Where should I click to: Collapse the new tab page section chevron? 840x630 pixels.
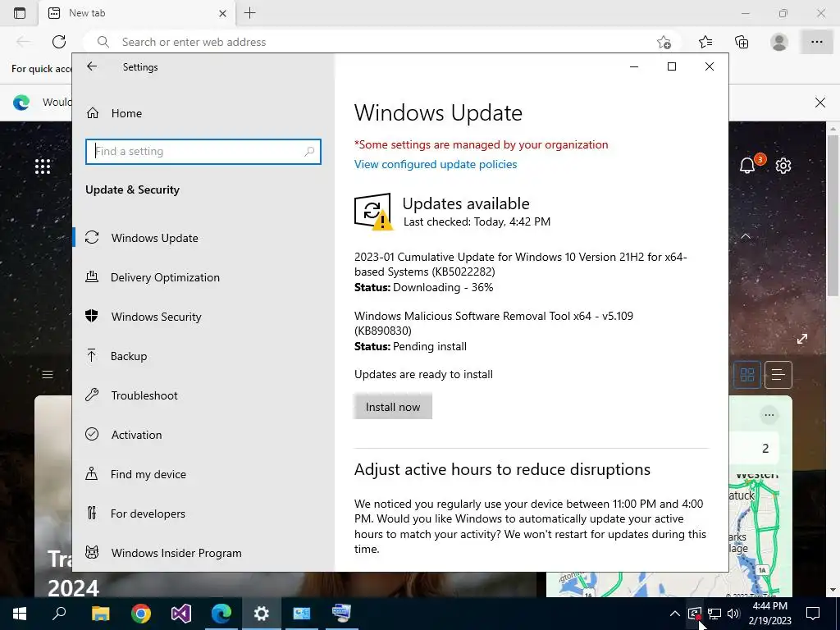click(x=746, y=236)
